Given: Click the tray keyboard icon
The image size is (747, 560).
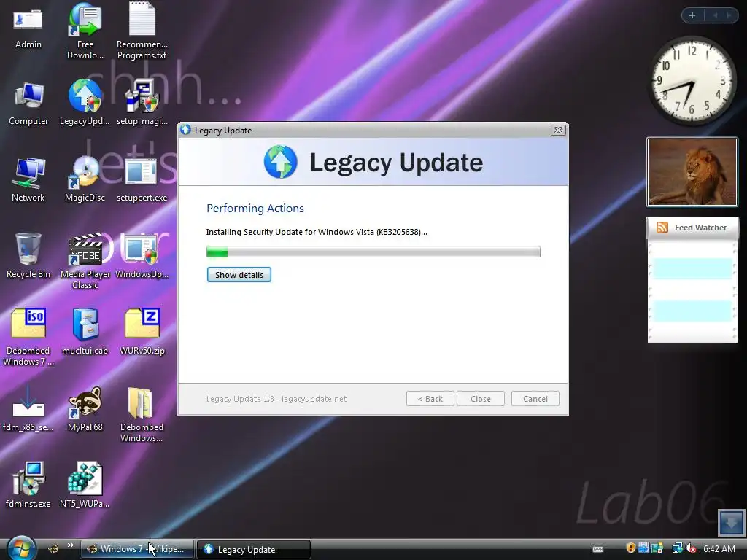Looking at the screenshot, I should click(x=598, y=549).
